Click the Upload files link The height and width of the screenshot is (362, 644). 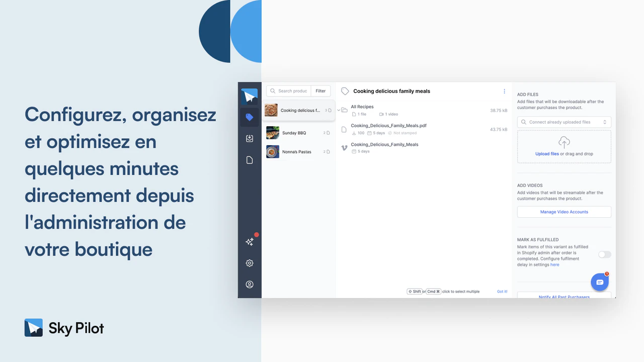point(547,154)
